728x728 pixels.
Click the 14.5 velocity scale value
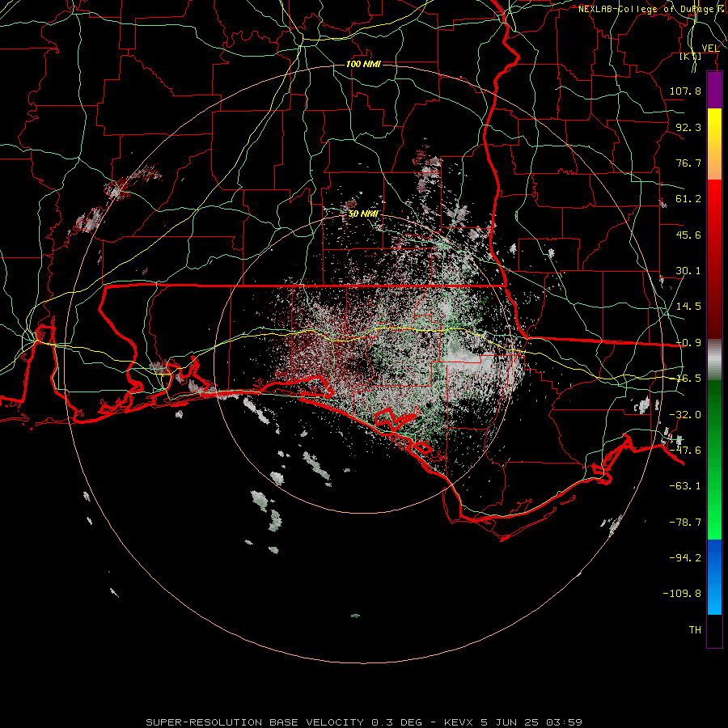tap(688, 307)
